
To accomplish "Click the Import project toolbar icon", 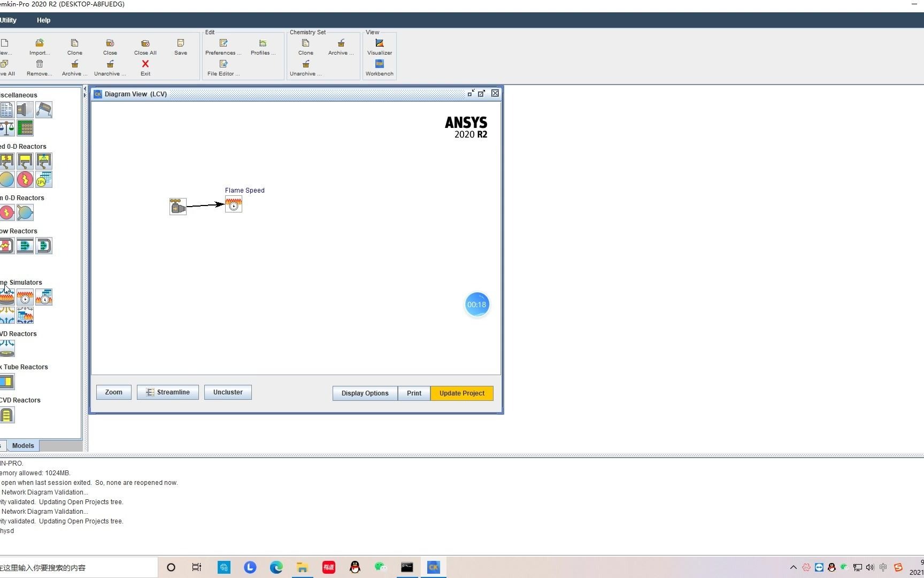I will pyautogui.click(x=40, y=43).
